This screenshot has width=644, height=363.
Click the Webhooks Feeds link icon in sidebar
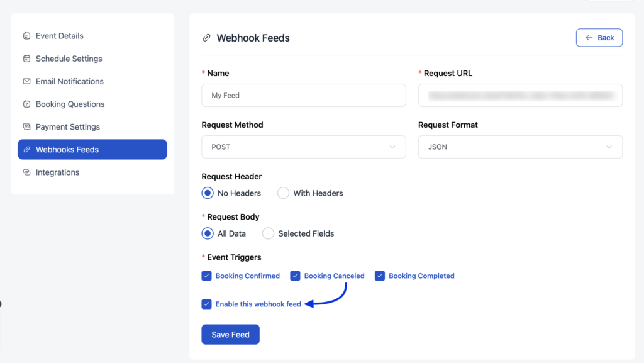coord(26,150)
